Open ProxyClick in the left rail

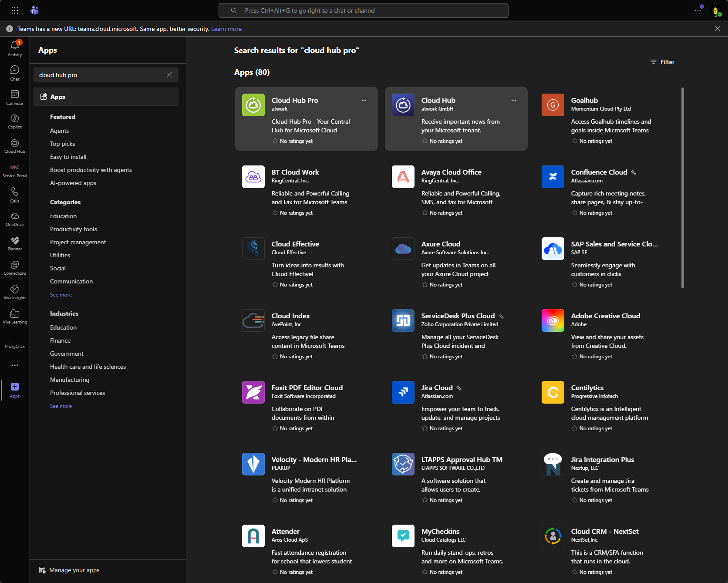(15, 341)
